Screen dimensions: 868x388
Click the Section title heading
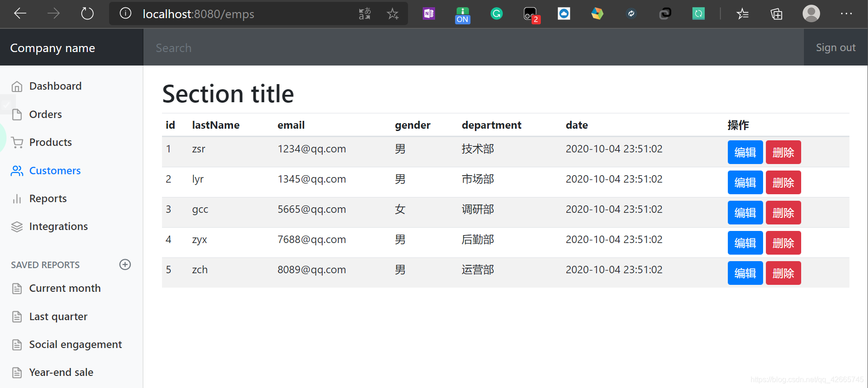tap(228, 93)
